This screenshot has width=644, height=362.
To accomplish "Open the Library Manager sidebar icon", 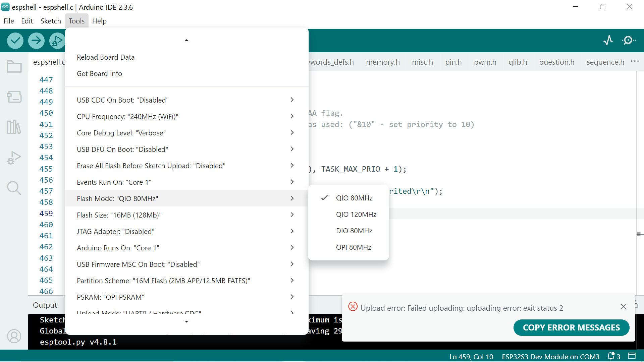I will coord(14,127).
